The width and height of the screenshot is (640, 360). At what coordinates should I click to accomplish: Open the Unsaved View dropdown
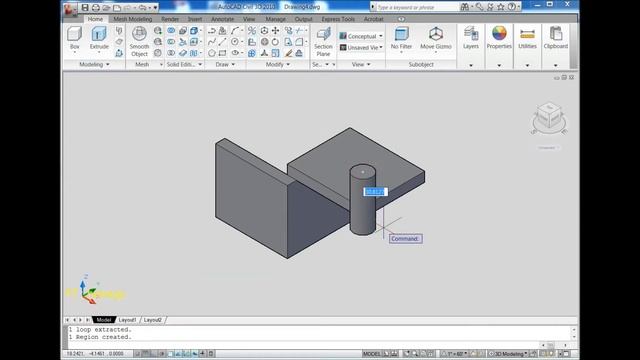(x=361, y=48)
